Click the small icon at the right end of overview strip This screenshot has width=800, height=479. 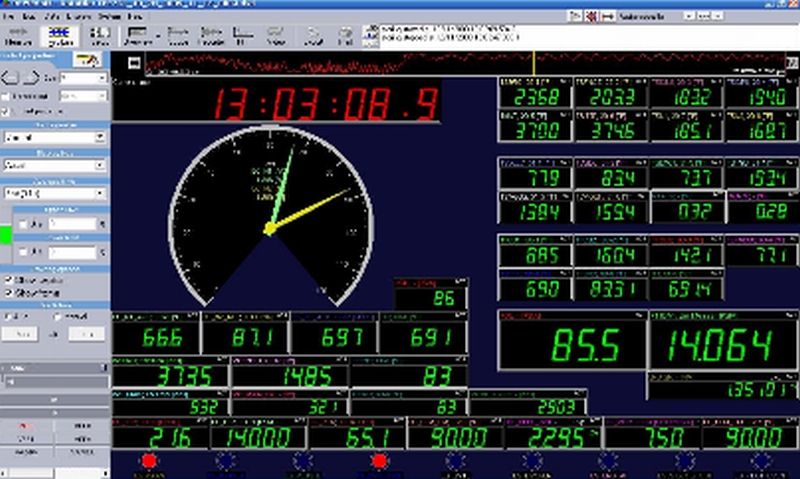click(x=791, y=63)
